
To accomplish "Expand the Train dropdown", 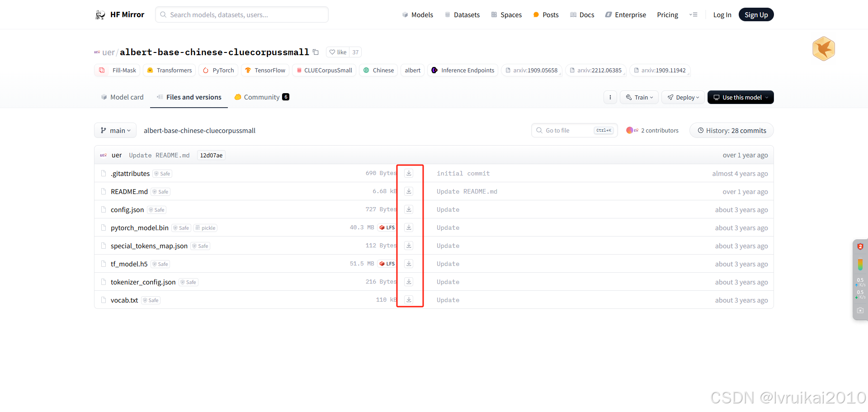I will (x=639, y=97).
